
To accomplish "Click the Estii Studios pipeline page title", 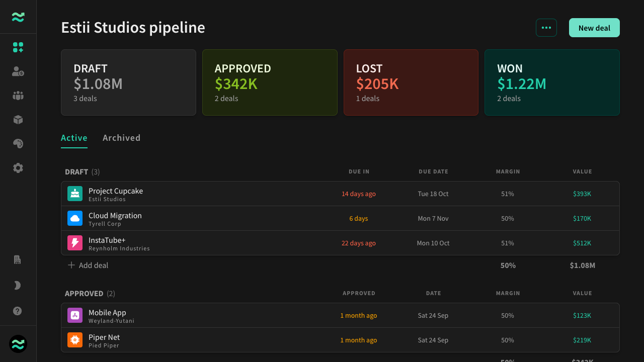I will pos(133,27).
